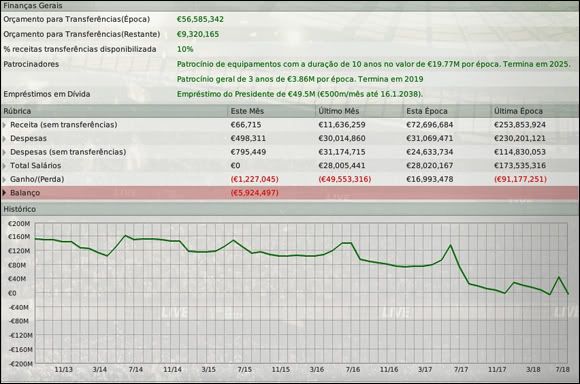
Task: Click Despesas this season value €31,069,471
Action: click(429, 138)
